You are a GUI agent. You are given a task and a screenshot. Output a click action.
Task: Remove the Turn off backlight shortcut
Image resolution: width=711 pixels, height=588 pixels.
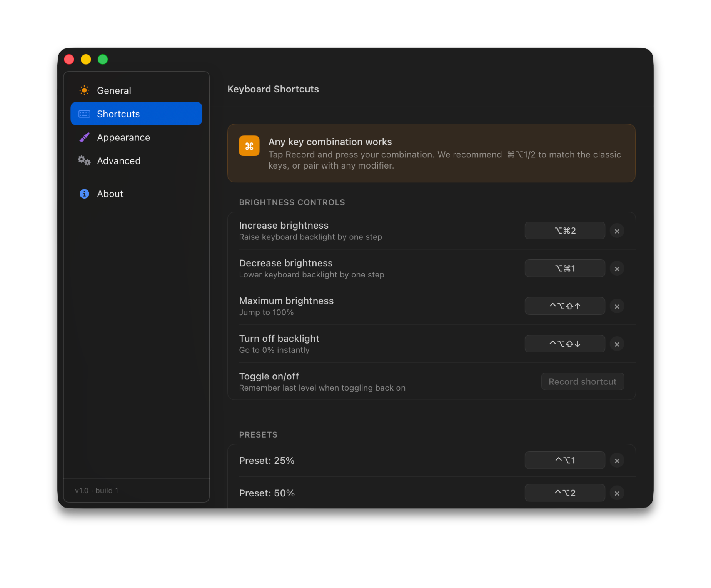[x=617, y=344]
